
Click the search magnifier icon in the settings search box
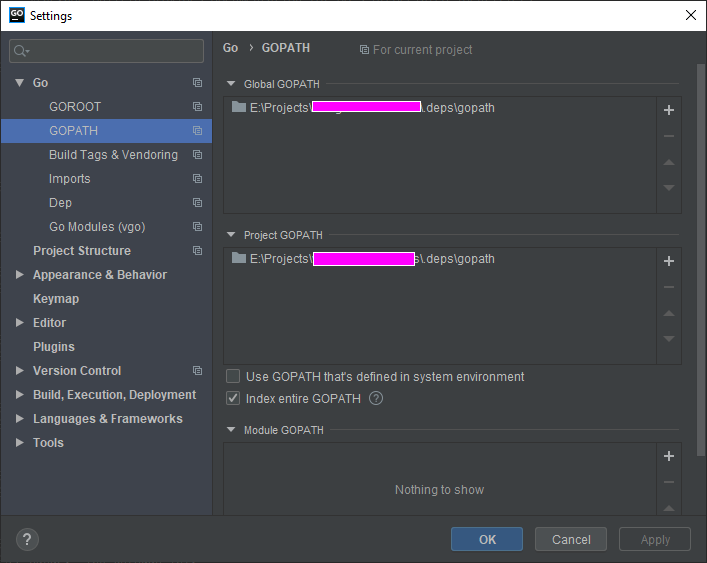(x=20, y=51)
